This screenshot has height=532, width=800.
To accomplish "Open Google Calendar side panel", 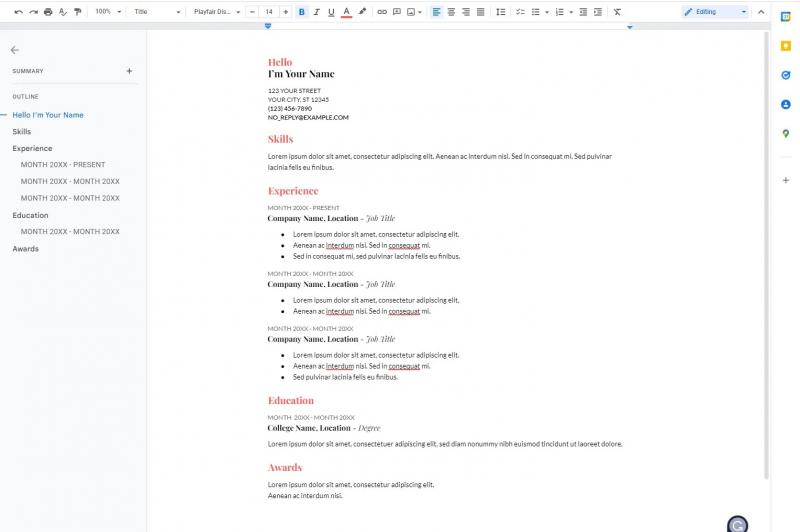I will click(786, 17).
